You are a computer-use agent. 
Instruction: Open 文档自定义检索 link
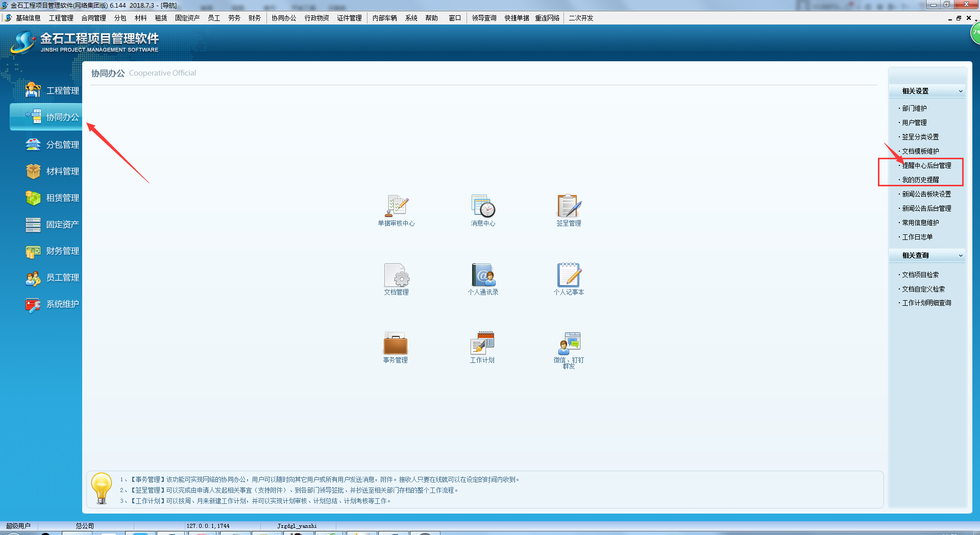click(924, 289)
